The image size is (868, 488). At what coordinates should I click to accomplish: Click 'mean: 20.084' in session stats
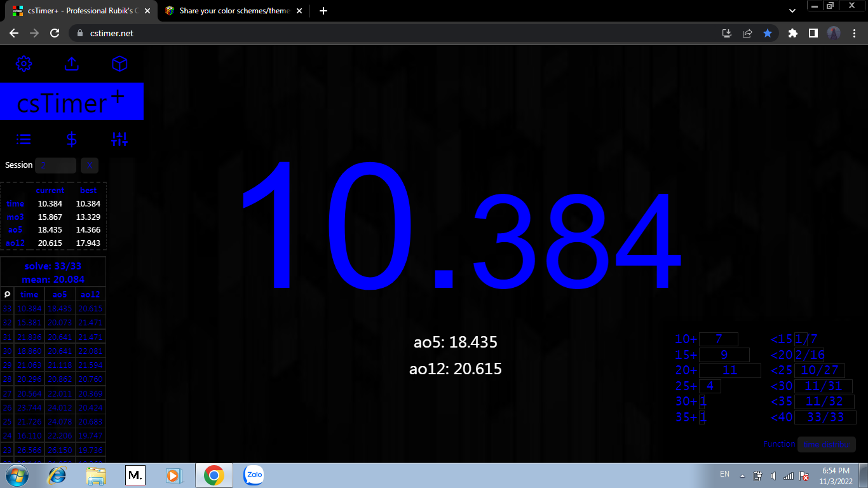click(x=53, y=280)
